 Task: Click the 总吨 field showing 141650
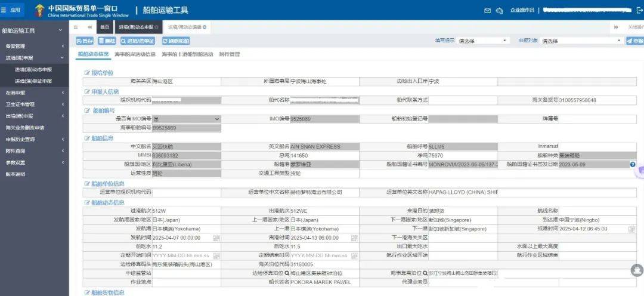324,155
